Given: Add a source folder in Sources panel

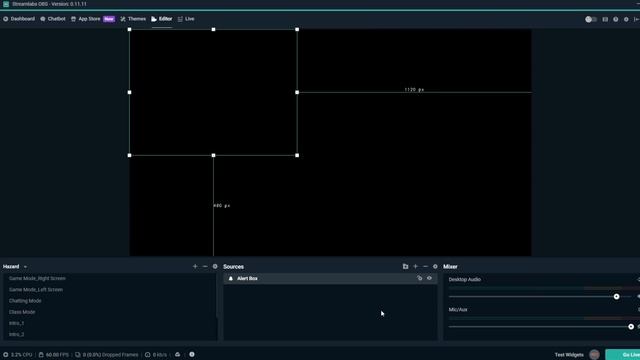Looking at the screenshot, I should 405,267.
